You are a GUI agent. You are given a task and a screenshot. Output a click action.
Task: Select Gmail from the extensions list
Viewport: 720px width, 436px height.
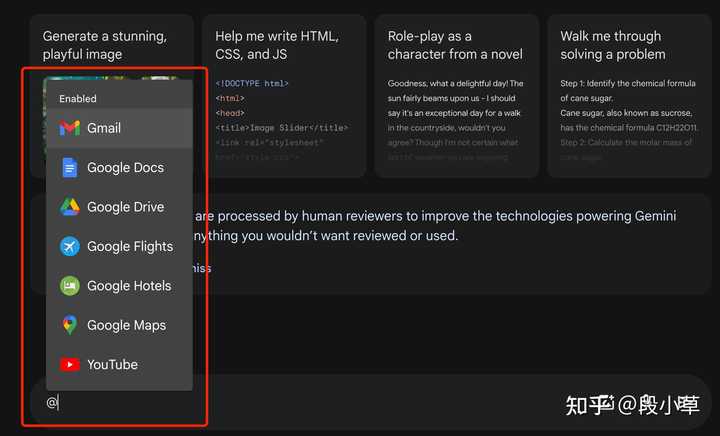(x=119, y=128)
